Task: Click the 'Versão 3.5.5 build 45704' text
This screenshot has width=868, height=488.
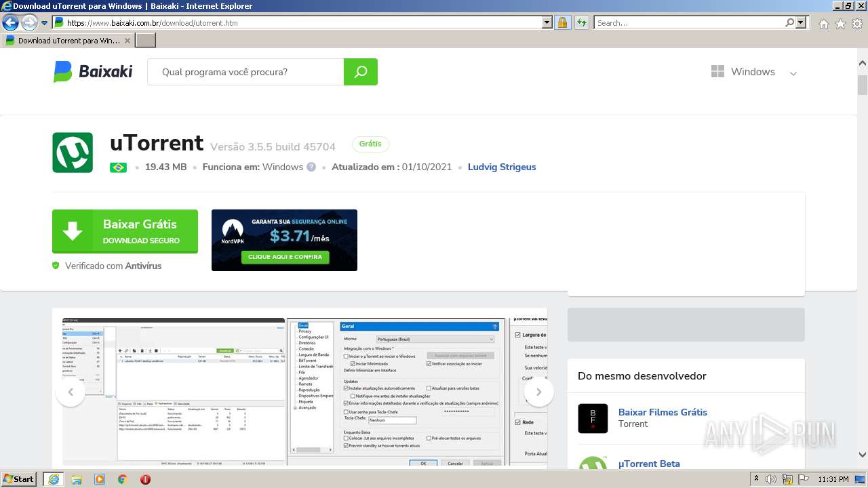Action: [x=273, y=147]
